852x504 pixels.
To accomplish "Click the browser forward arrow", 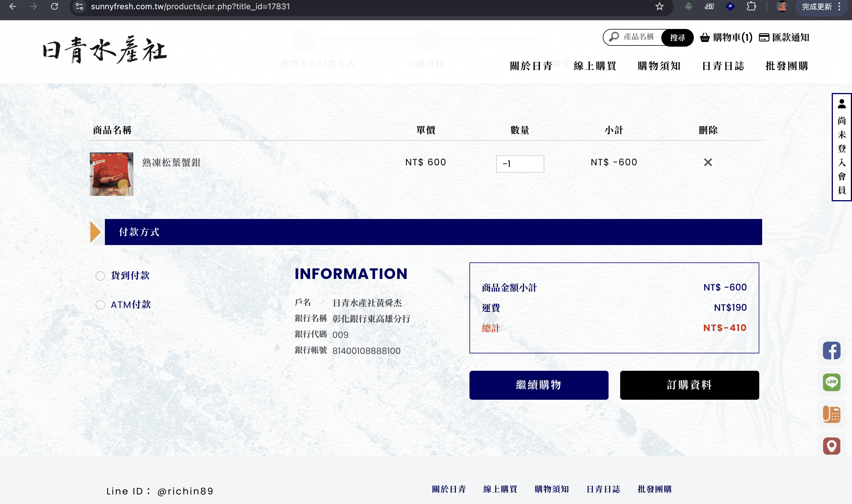I will [x=33, y=6].
